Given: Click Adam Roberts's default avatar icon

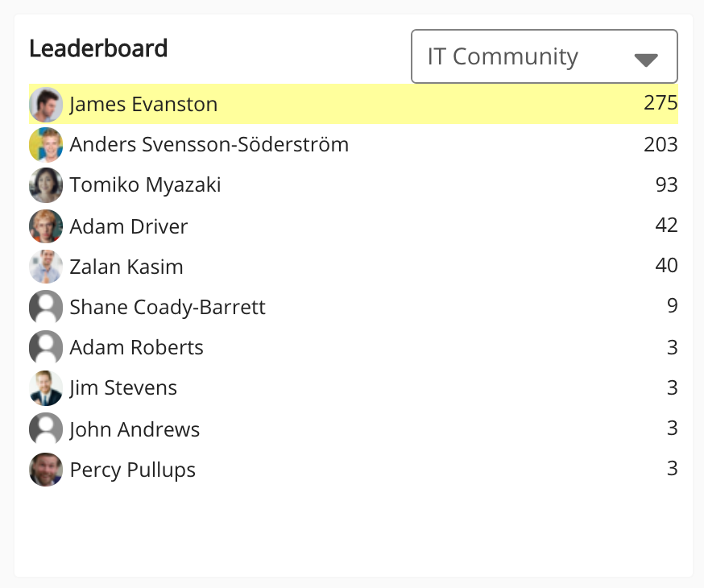Looking at the screenshot, I should 46,348.
